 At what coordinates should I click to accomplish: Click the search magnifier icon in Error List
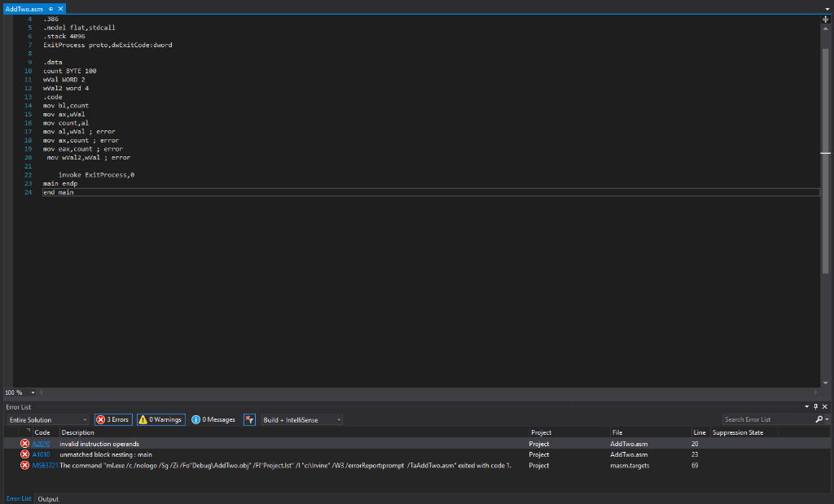(819, 419)
